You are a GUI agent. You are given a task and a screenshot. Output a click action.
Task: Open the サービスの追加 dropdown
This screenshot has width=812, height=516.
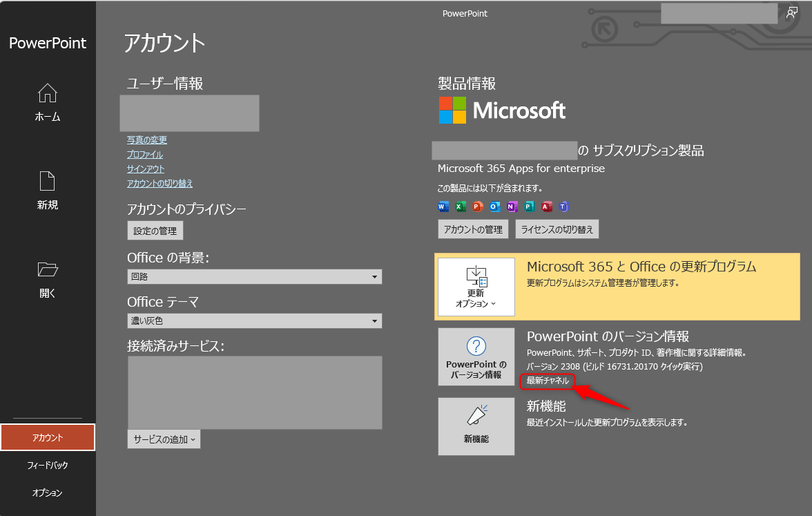coord(164,439)
